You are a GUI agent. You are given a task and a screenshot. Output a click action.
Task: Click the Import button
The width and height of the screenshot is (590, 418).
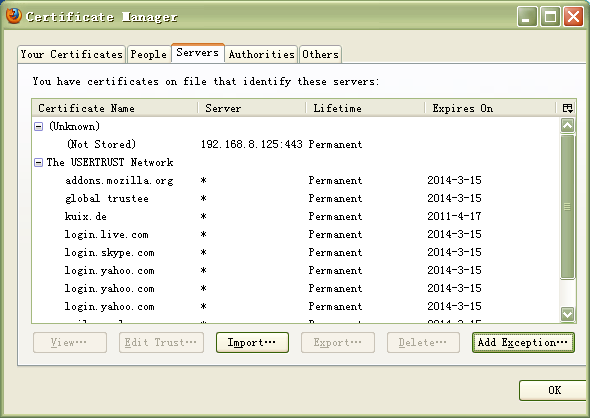tap(252, 342)
